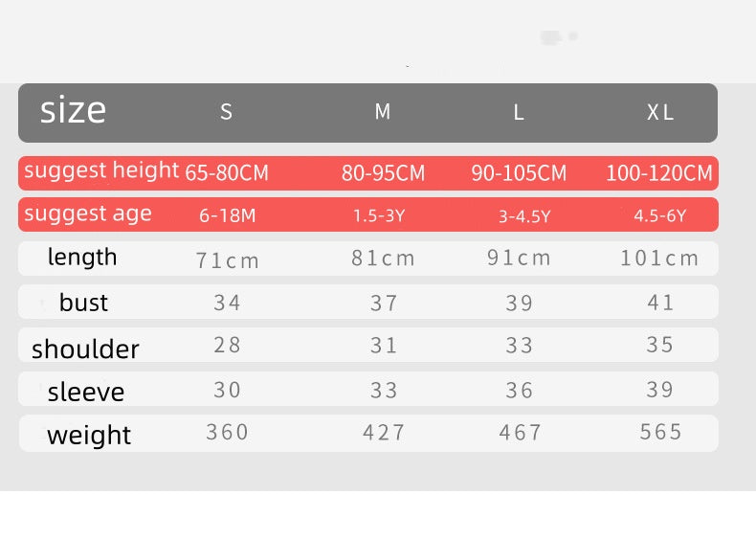The width and height of the screenshot is (756, 540).
Task: Click the "bust" row label
Action: coord(83,303)
